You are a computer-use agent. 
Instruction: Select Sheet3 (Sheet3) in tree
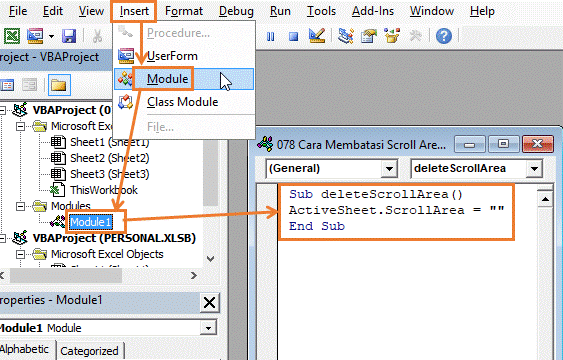click(x=110, y=174)
